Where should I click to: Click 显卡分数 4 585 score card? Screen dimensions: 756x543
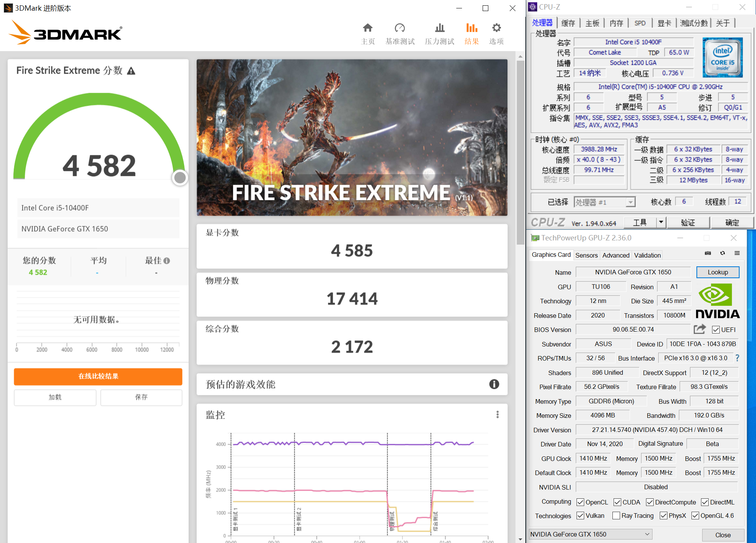point(352,246)
